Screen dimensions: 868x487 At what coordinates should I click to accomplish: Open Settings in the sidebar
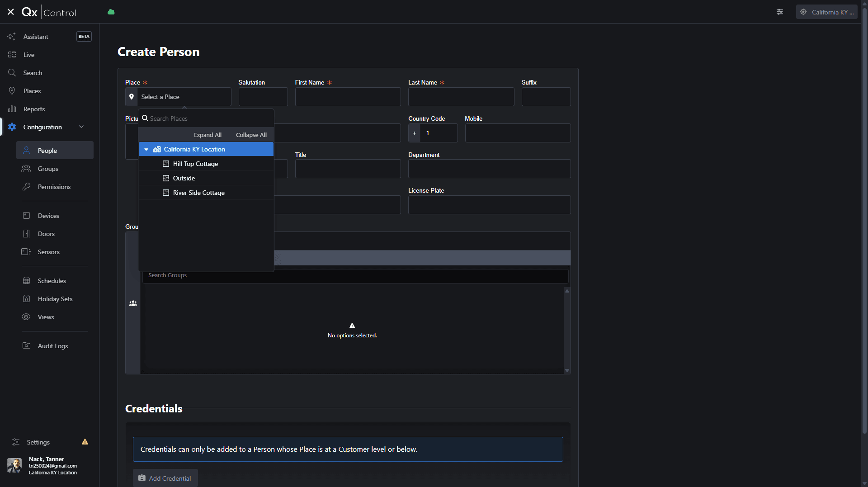point(38,442)
